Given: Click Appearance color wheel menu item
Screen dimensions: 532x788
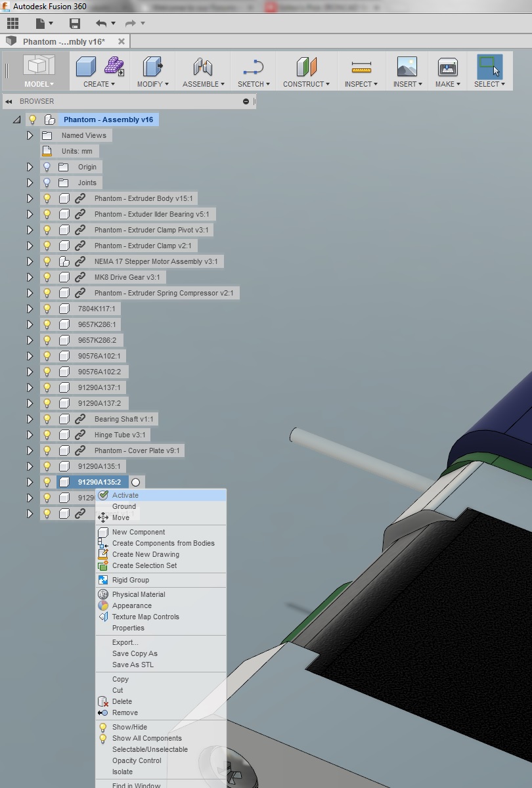Looking at the screenshot, I should point(131,605).
